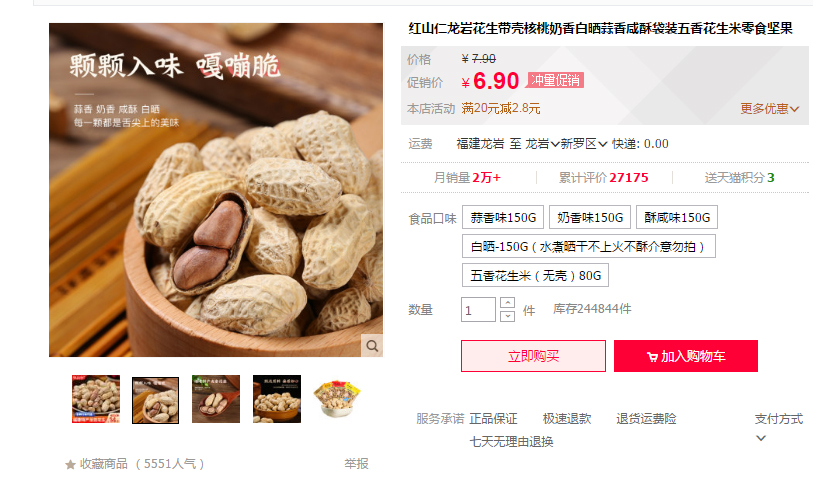Click 立即购买 button
The image size is (813, 490).
pyautogui.click(x=534, y=356)
